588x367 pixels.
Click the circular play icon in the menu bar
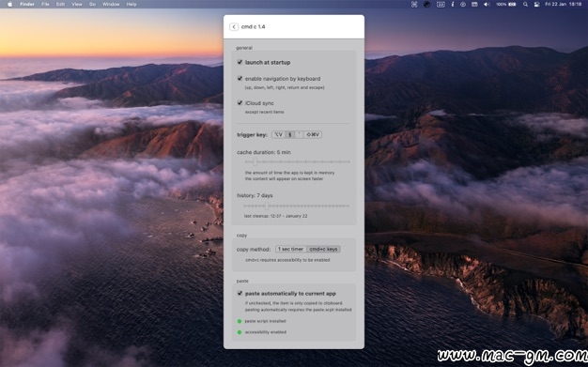pyautogui.click(x=463, y=4)
